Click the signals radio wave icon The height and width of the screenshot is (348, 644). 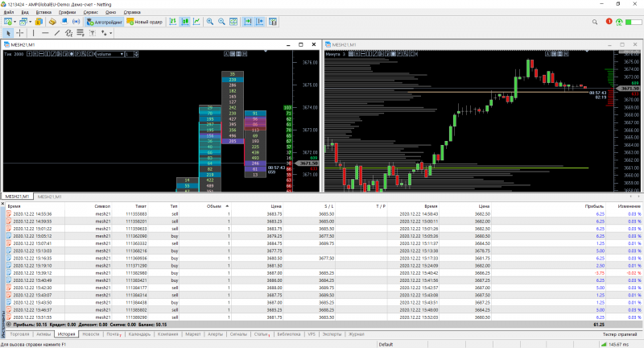76,22
